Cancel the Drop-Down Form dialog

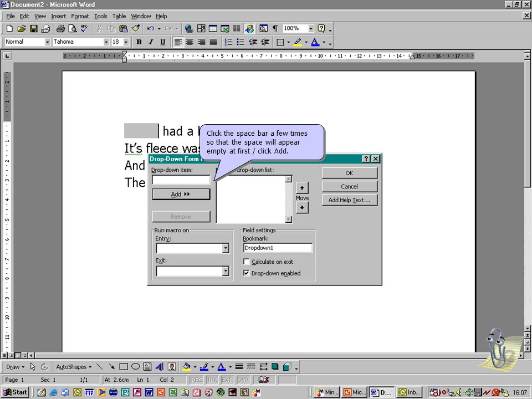point(350,187)
